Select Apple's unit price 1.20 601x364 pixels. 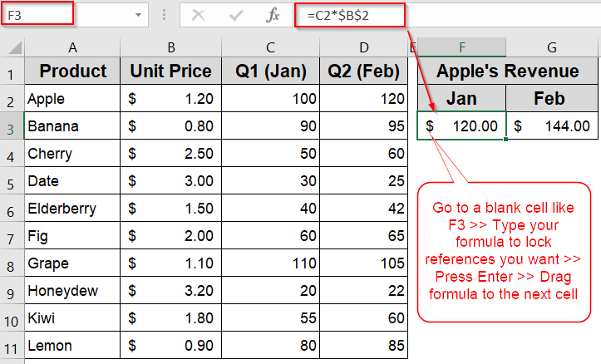(x=171, y=98)
